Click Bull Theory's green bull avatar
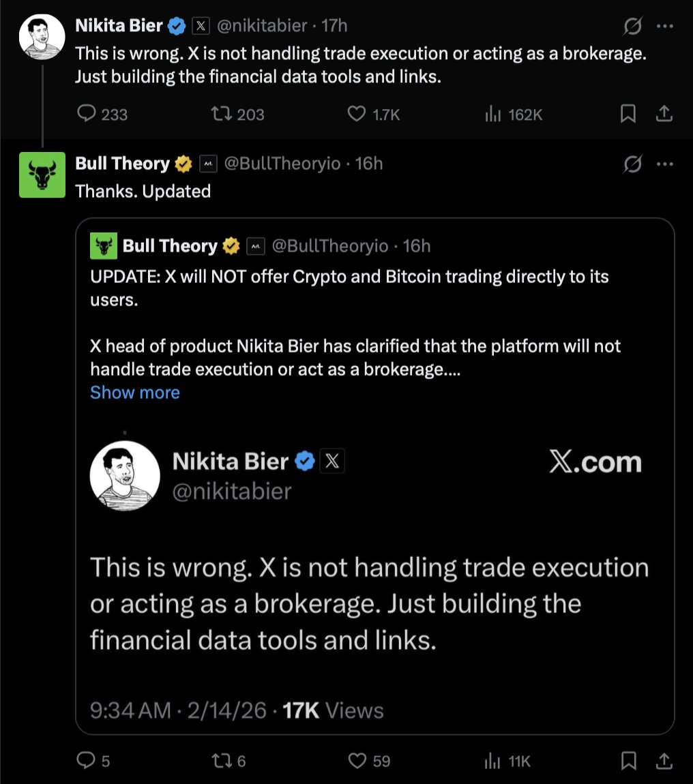The image size is (693, 784). (42, 175)
